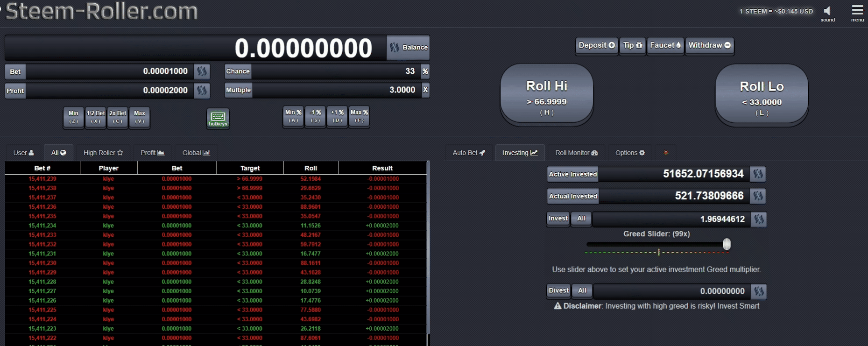Decrease chance by 1% (S)
868x346 pixels.
coord(315,116)
